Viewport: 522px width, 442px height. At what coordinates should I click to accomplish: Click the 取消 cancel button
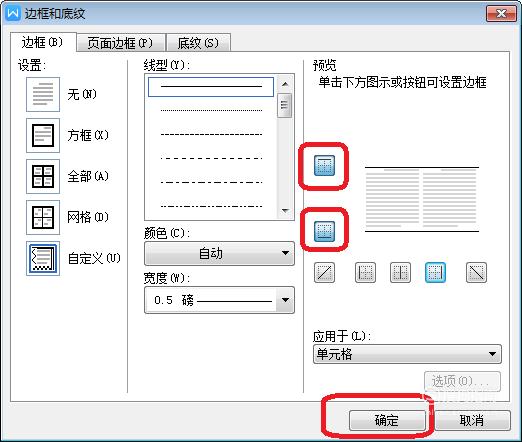472,420
